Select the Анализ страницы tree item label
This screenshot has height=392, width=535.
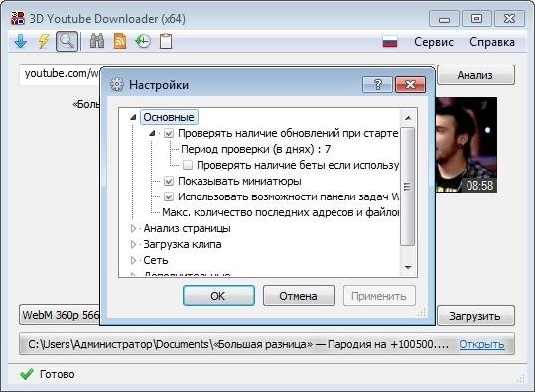(x=187, y=228)
